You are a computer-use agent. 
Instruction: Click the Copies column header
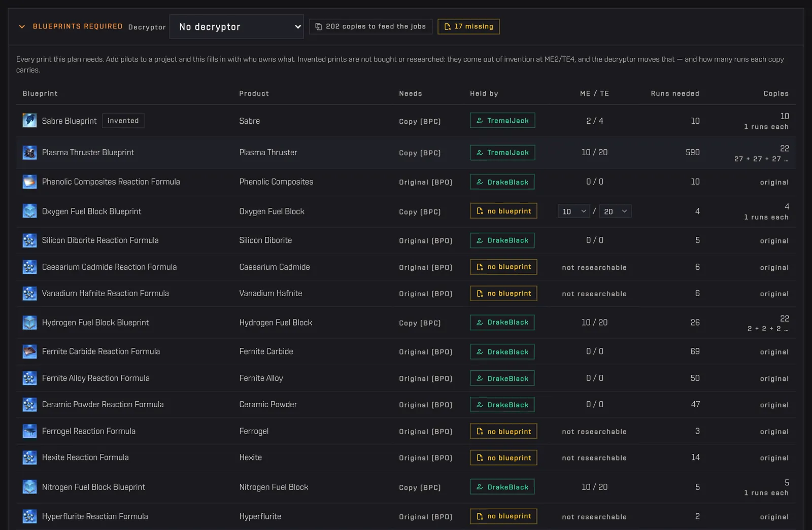pyautogui.click(x=776, y=94)
